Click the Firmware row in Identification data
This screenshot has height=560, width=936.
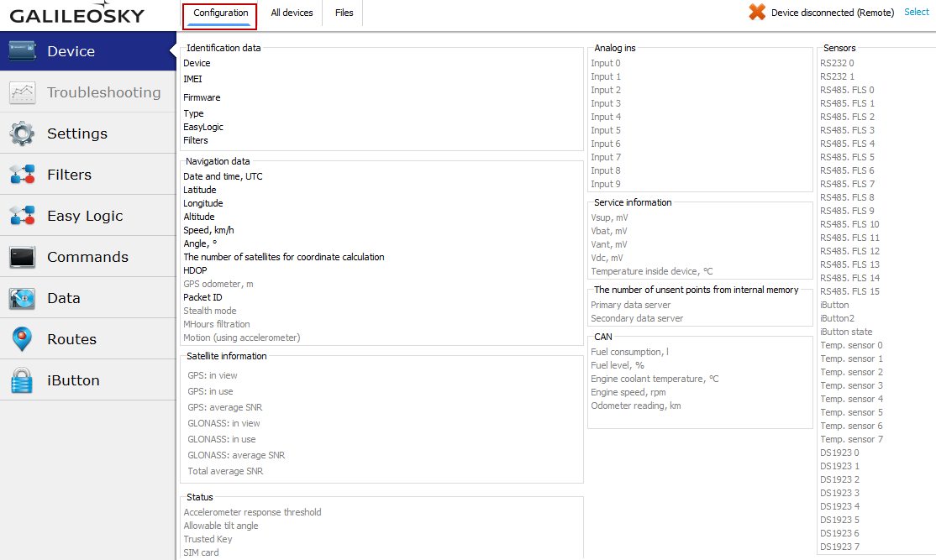point(202,97)
